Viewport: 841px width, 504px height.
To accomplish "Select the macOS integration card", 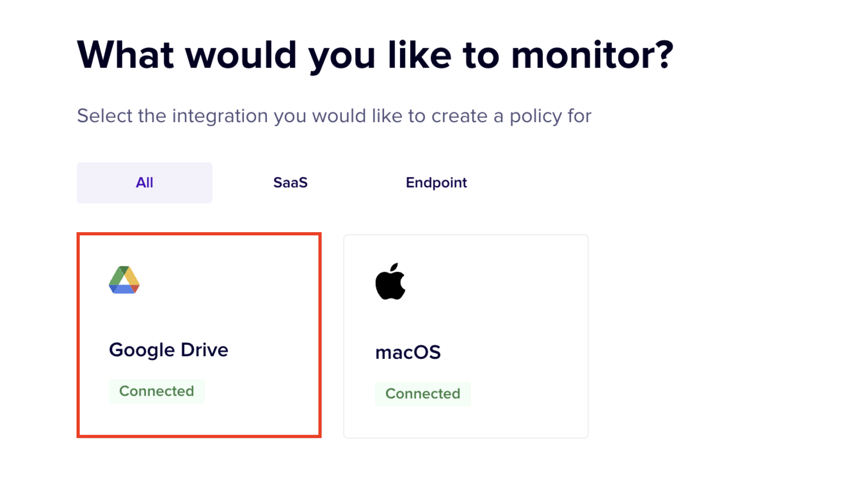I will pos(466,336).
